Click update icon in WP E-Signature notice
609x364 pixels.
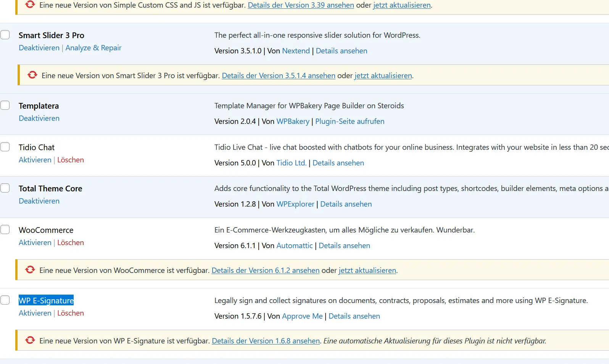[30, 340]
